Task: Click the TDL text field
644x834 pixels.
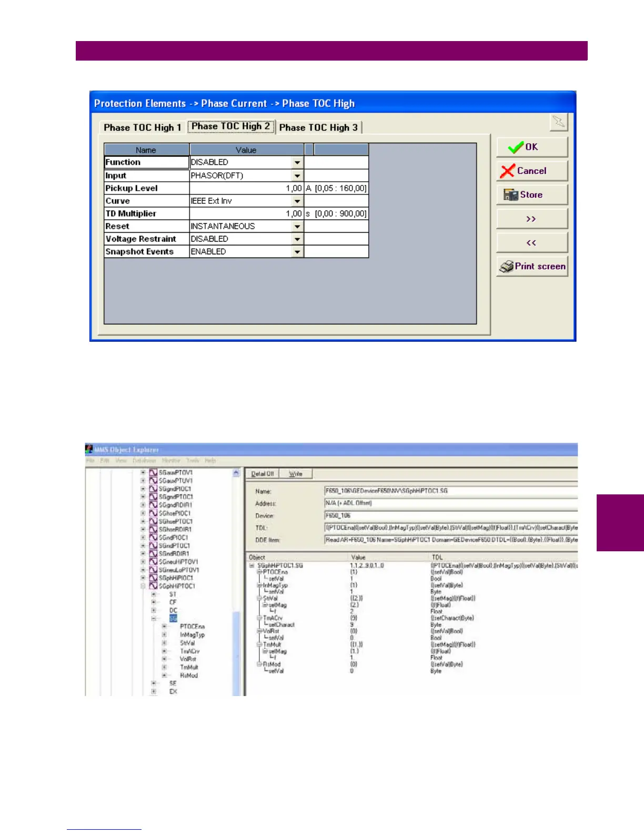Action: click(451, 528)
